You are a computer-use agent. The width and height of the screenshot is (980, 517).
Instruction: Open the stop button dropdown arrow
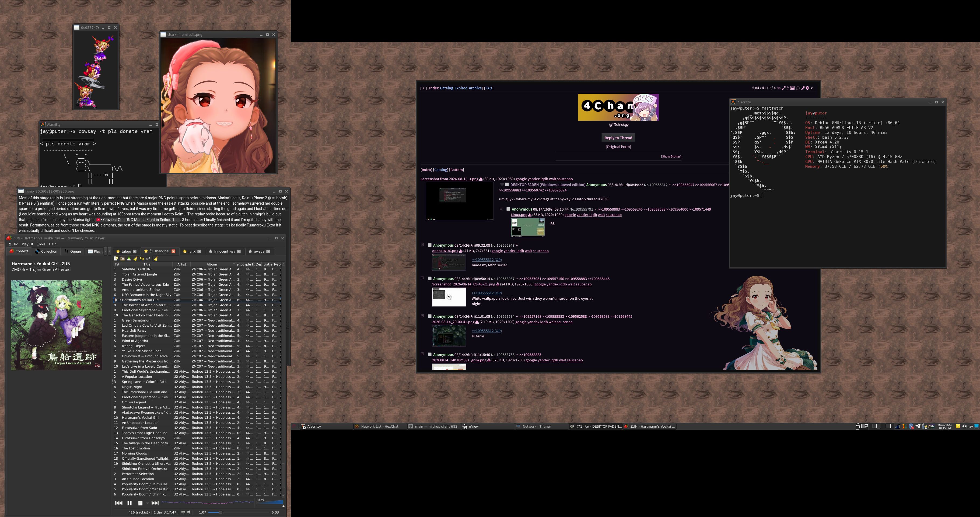coord(147,503)
